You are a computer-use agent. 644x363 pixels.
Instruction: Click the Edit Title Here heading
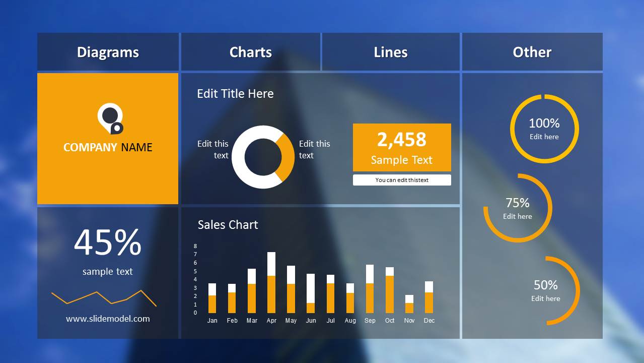point(235,94)
